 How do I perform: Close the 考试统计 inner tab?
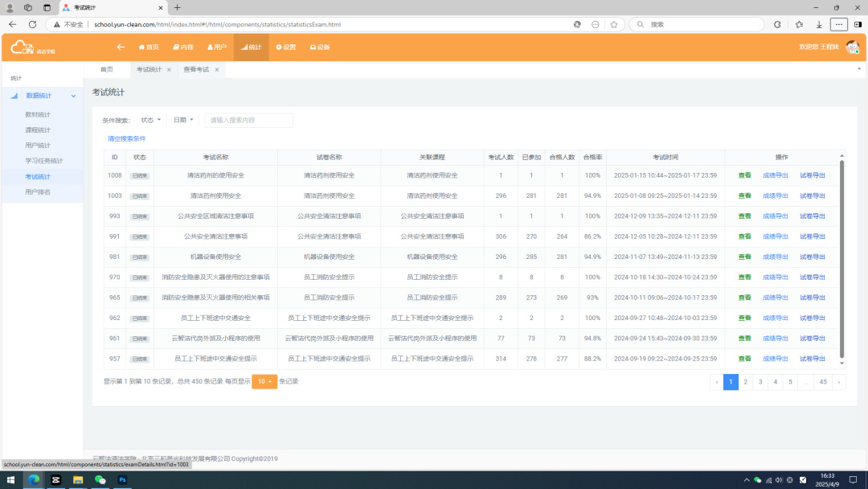click(169, 70)
